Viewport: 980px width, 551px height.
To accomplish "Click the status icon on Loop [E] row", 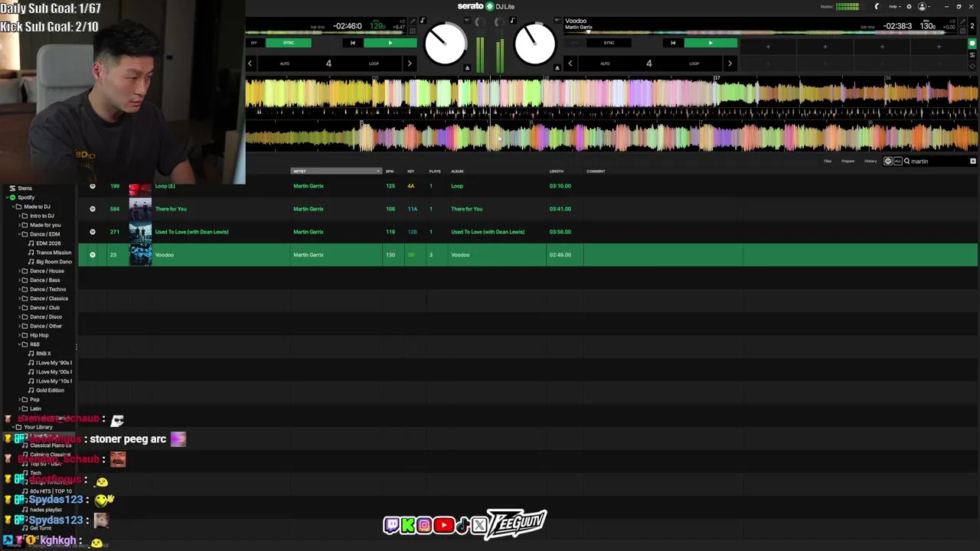I will click(x=93, y=186).
